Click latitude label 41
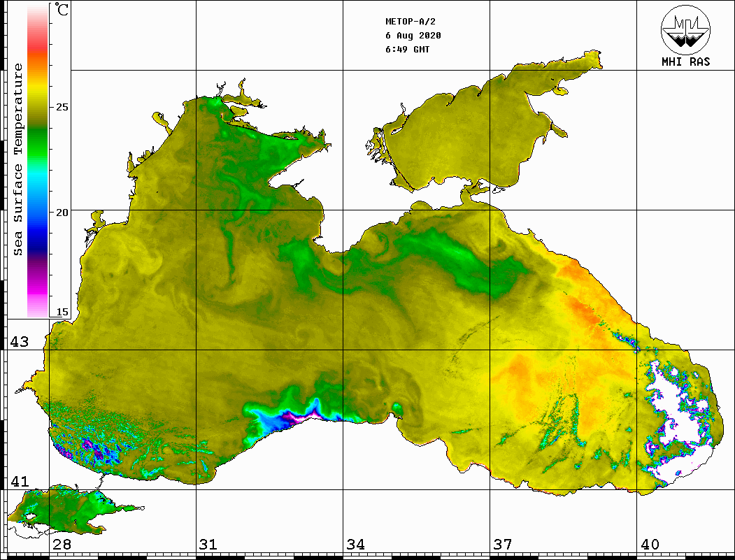The image size is (735, 560). pyautogui.click(x=19, y=481)
